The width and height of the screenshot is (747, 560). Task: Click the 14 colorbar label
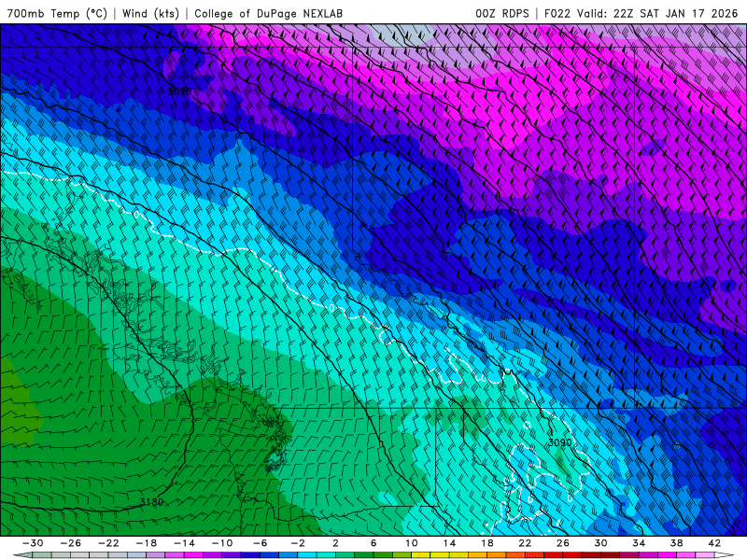(449, 543)
